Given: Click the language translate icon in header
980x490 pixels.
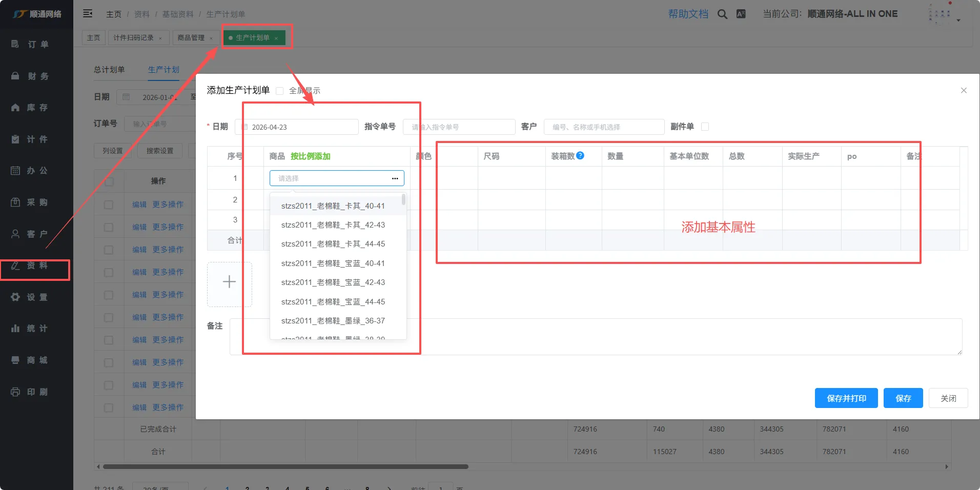Looking at the screenshot, I should [x=741, y=14].
